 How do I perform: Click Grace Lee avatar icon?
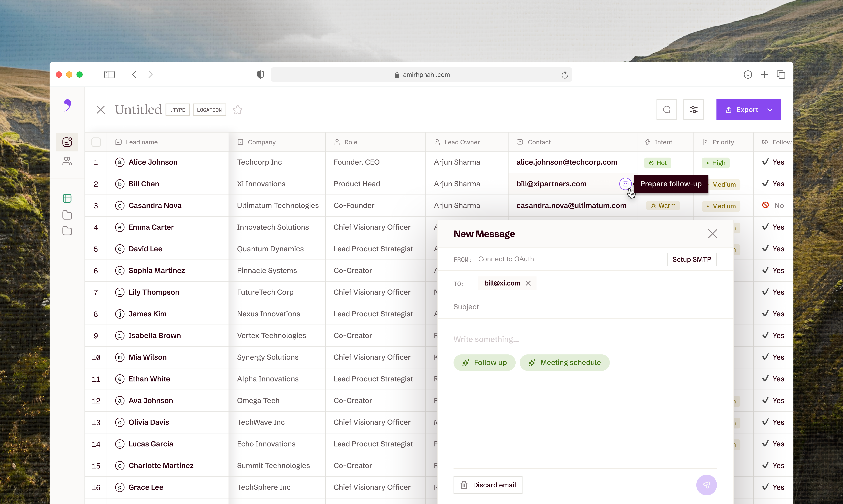120,487
